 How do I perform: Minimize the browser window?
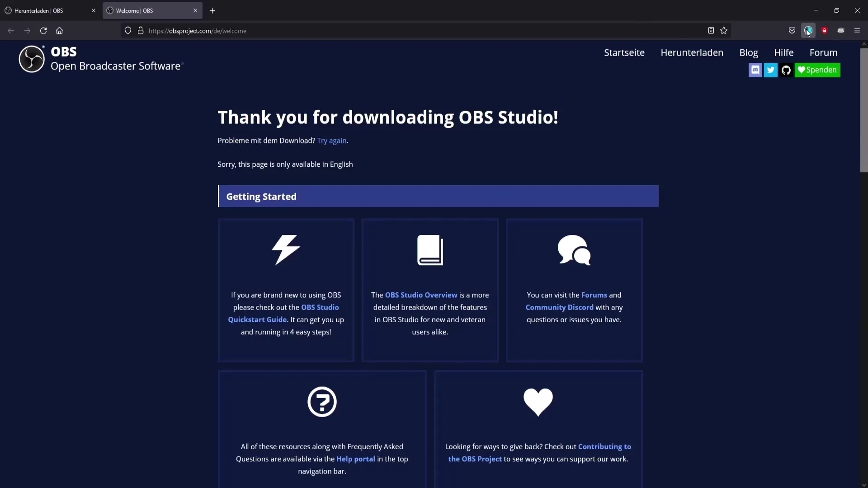click(816, 10)
